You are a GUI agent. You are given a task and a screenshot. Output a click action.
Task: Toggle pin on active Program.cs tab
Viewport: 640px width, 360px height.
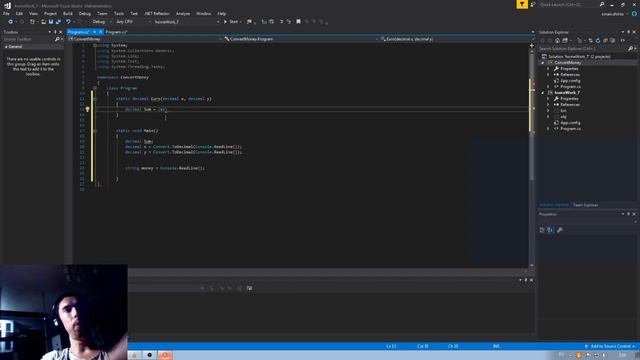coord(94,32)
